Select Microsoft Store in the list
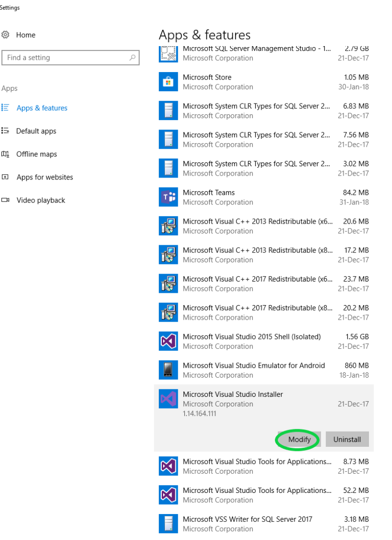Viewport: 392px width, 540px height. [264, 81]
